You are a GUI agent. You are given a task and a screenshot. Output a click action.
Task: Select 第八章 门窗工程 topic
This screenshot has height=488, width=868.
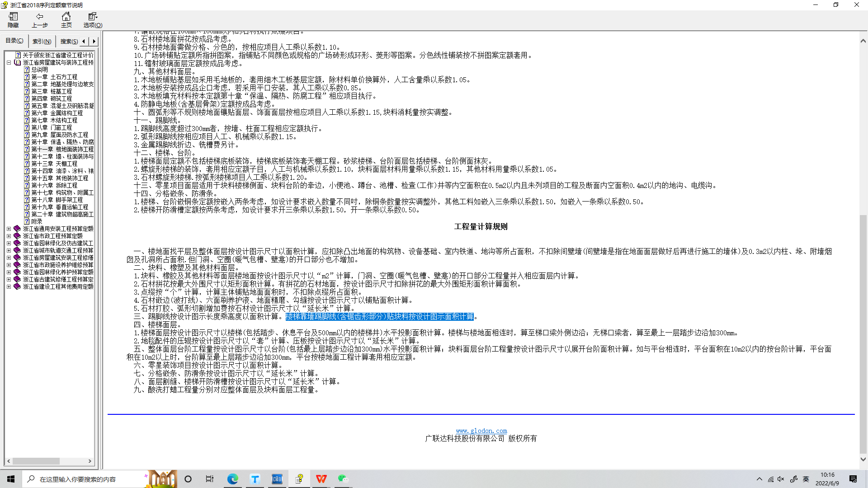(52, 127)
